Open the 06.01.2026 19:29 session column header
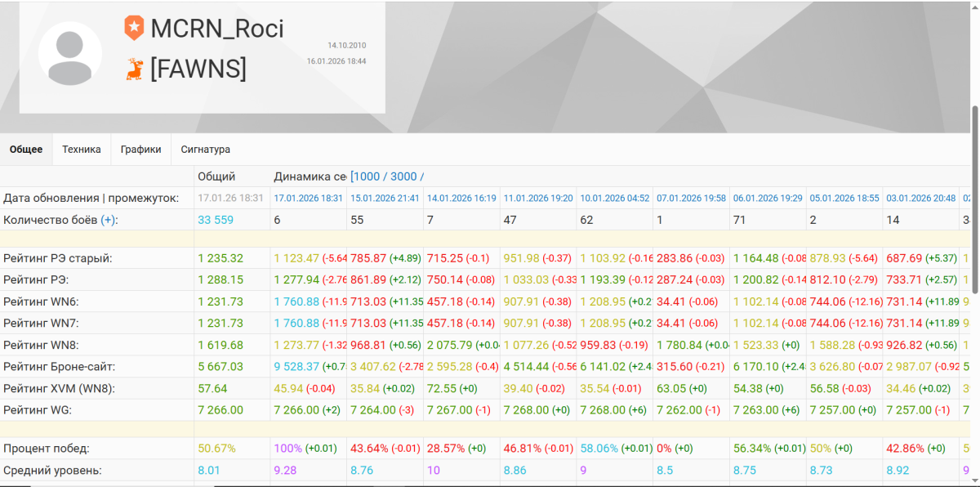The image size is (980, 487). [x=768, y=199]
